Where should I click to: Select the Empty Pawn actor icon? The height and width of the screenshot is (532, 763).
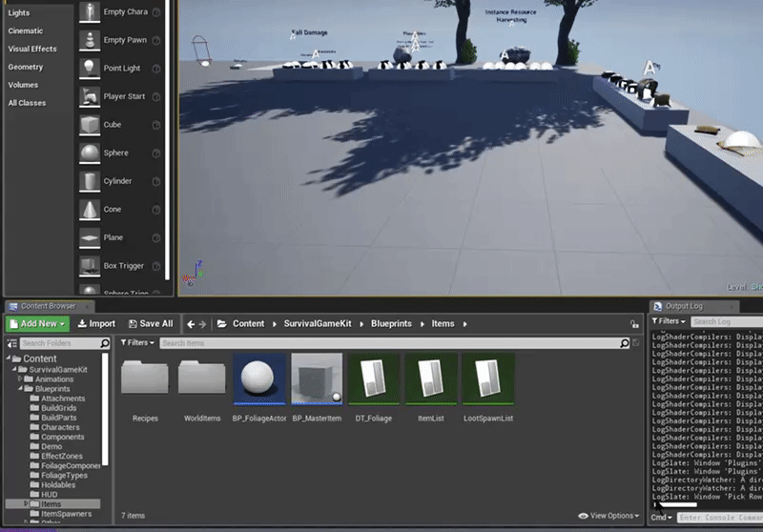pos(90,40)
